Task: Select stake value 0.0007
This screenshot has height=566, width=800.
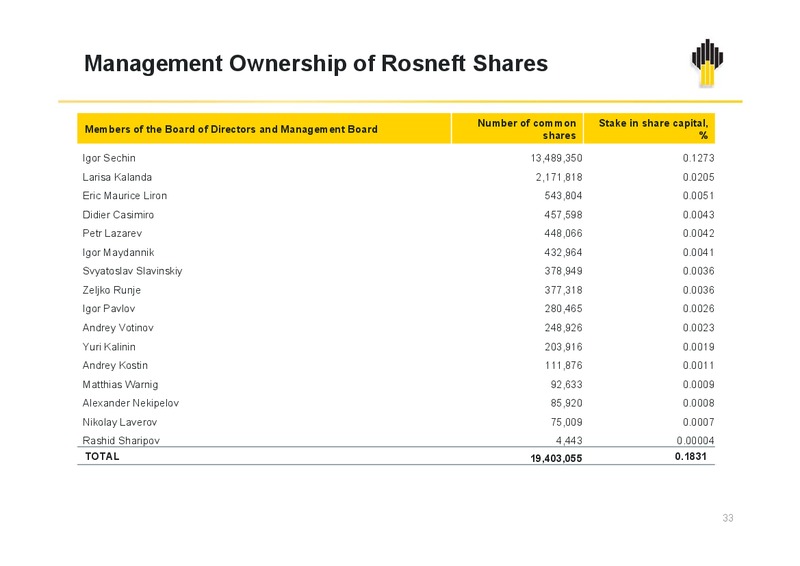Action: (698, 422)
